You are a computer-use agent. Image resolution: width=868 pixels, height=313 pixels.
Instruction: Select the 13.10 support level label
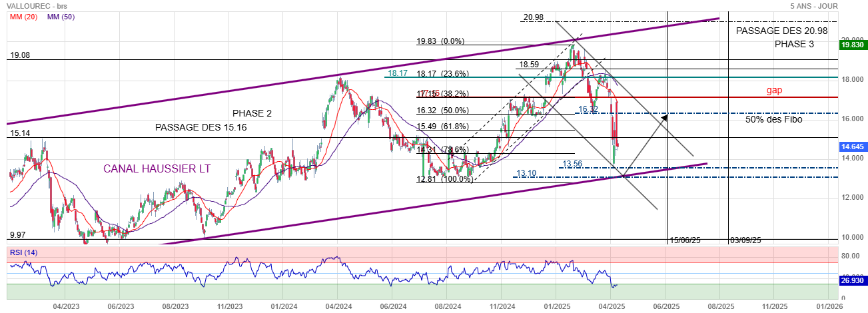coord(526,173)
